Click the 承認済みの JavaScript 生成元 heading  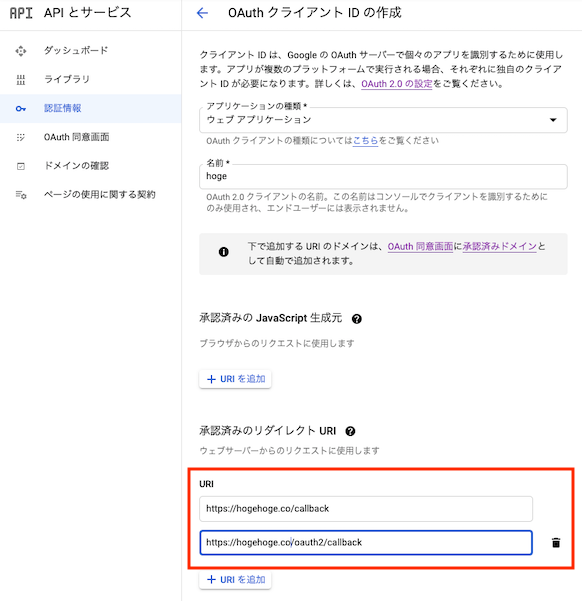pos(270,318)
